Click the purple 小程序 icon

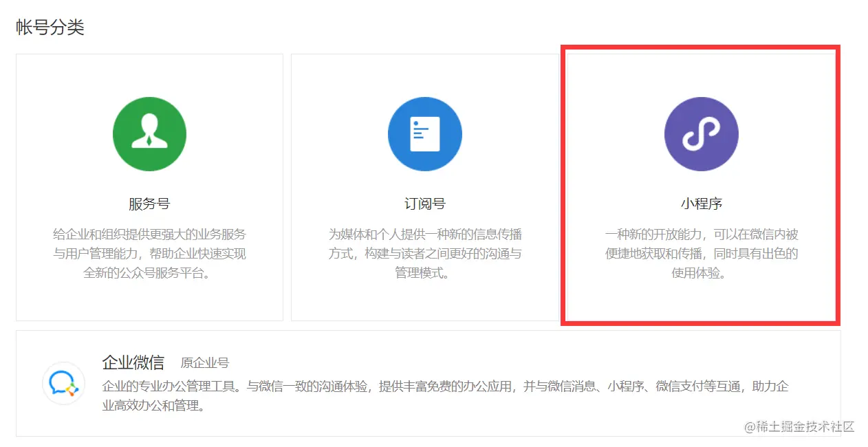click(701, 133)
